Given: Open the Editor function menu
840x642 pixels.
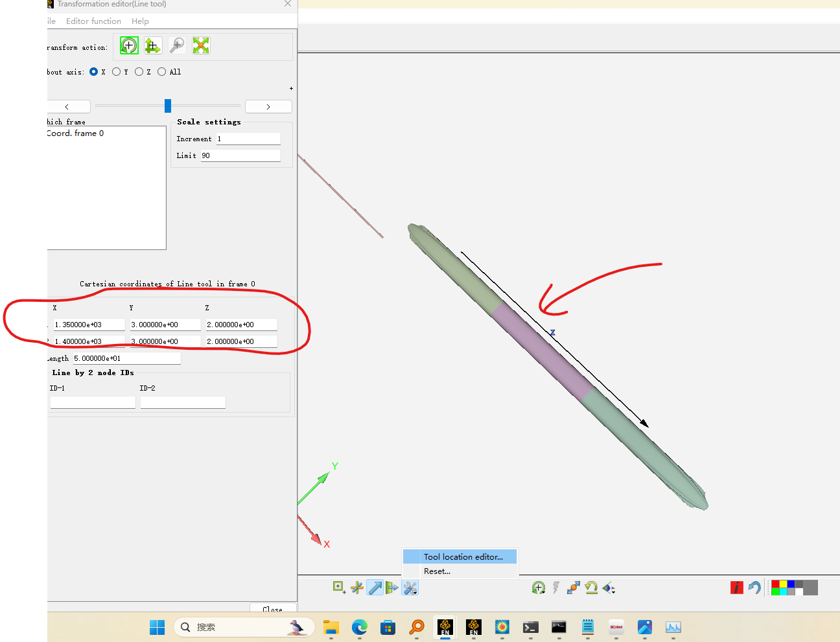Looking at the screenshot, I should pyautogui.click(x=93, y=21).
